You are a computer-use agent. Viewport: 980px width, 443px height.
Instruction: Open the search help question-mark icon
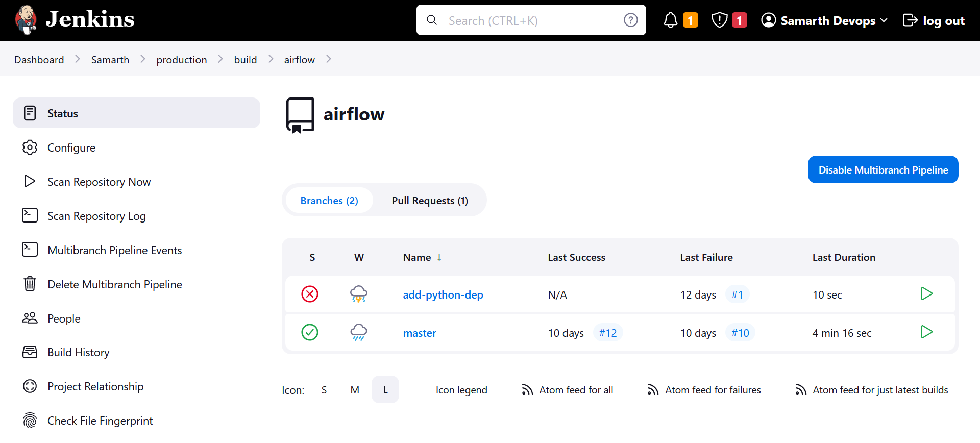coord(631,20)
